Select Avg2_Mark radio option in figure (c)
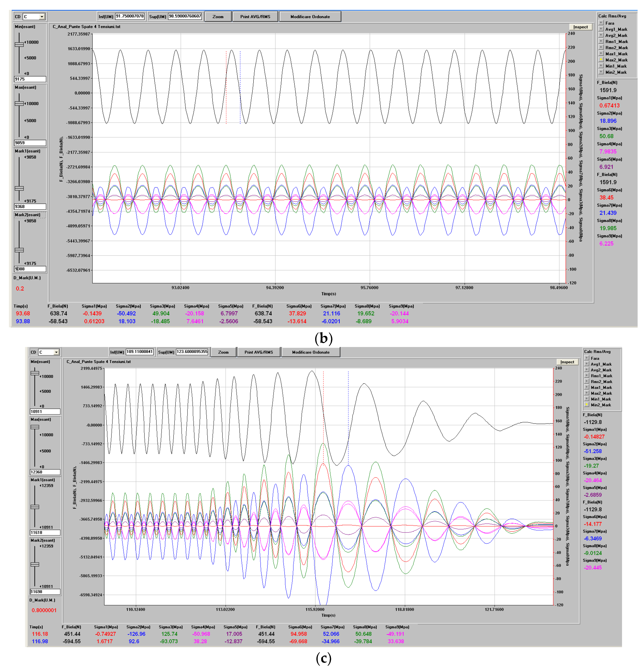Image resolution: width=644 pixels, height=669 pixels. click(x=587, y=370)
